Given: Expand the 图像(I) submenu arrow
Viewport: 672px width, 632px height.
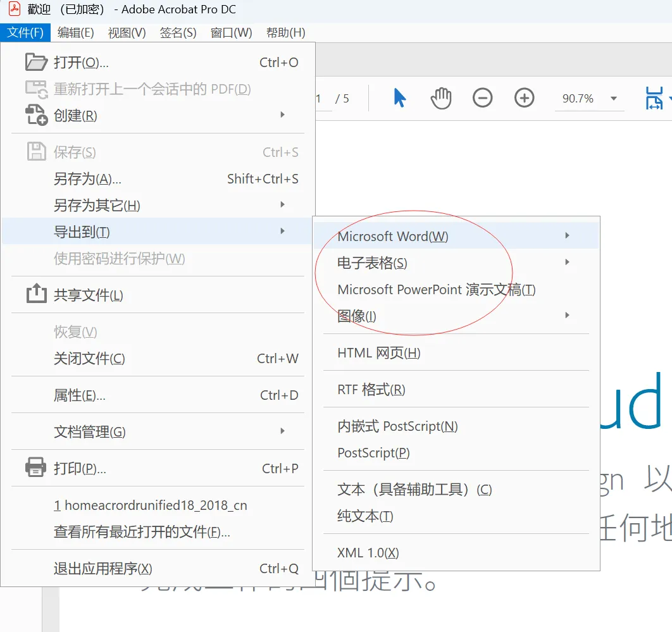Looking at the screenshot, I should coord(567,315).
